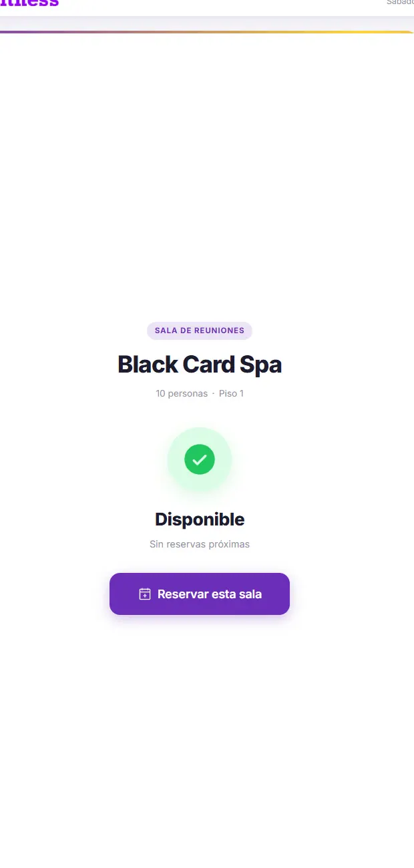Click the purple fitness logo

click(x=29, y=3)
